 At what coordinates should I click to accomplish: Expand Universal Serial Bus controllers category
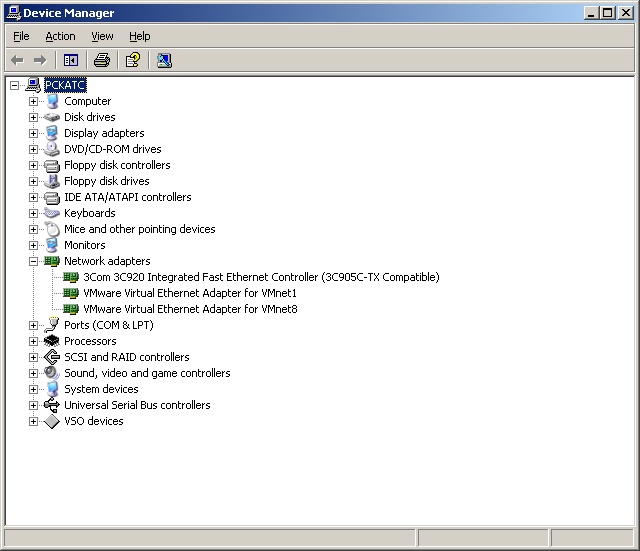tap(33, 405)
